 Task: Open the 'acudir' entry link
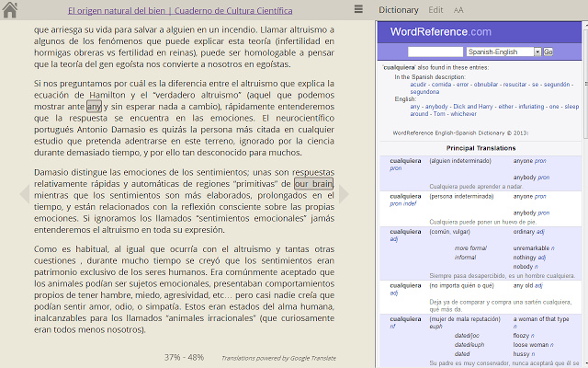[418, 85]
